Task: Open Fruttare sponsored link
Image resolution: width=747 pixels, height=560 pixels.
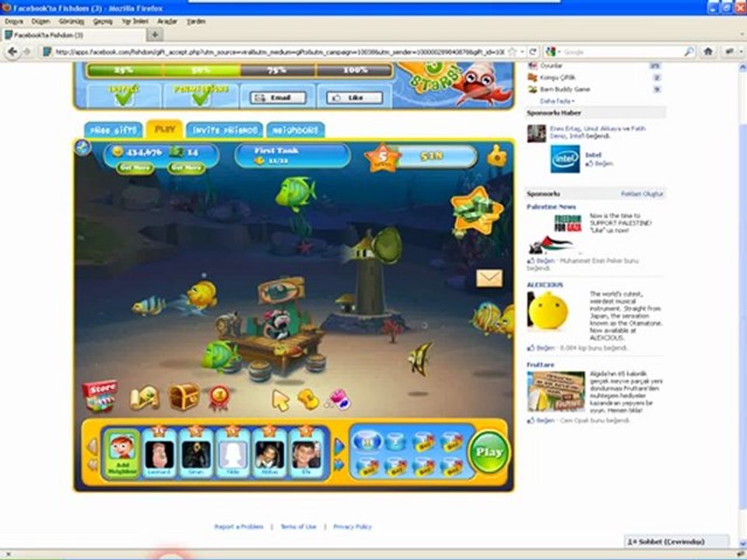Action: click(540, 365)
